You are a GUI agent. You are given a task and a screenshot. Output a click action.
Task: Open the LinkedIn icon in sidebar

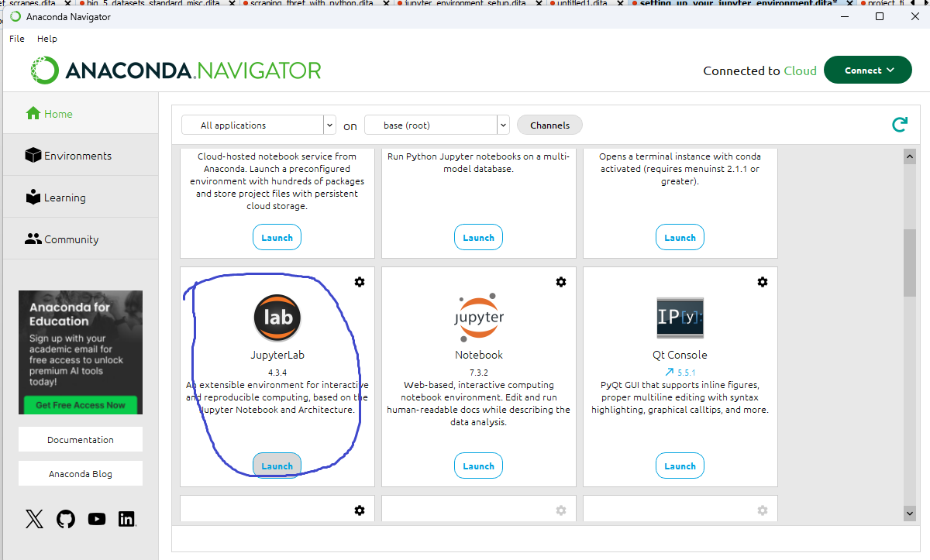(127, 519)
